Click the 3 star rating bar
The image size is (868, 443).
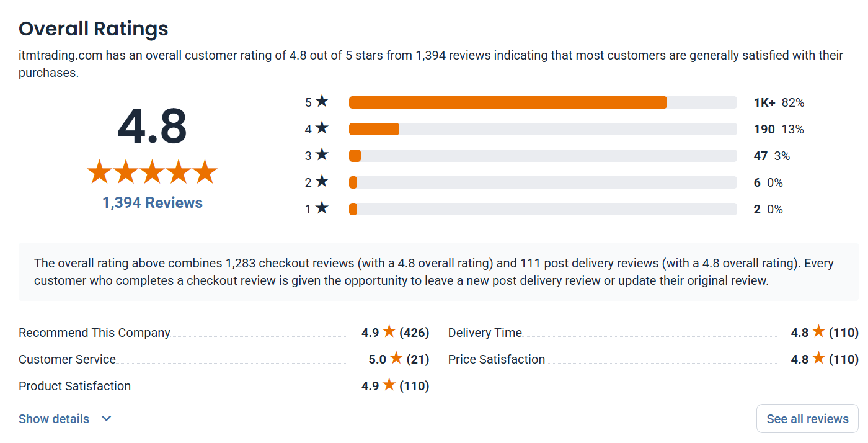click(542, 156)
